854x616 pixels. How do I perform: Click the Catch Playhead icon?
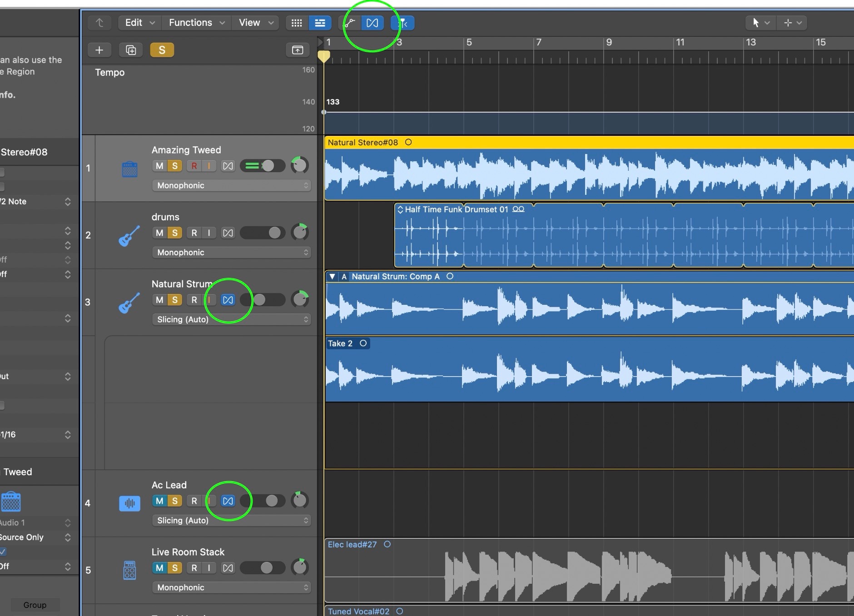[402, 23]
